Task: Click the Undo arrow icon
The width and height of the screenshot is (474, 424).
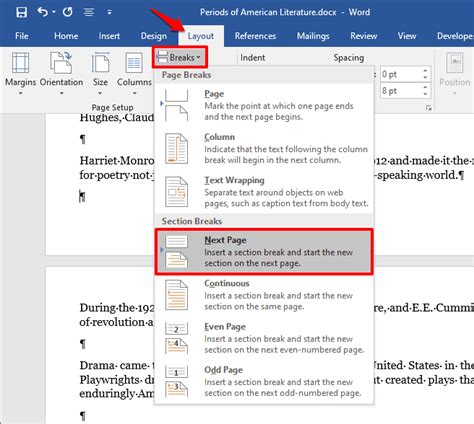Action: [43, 12]
